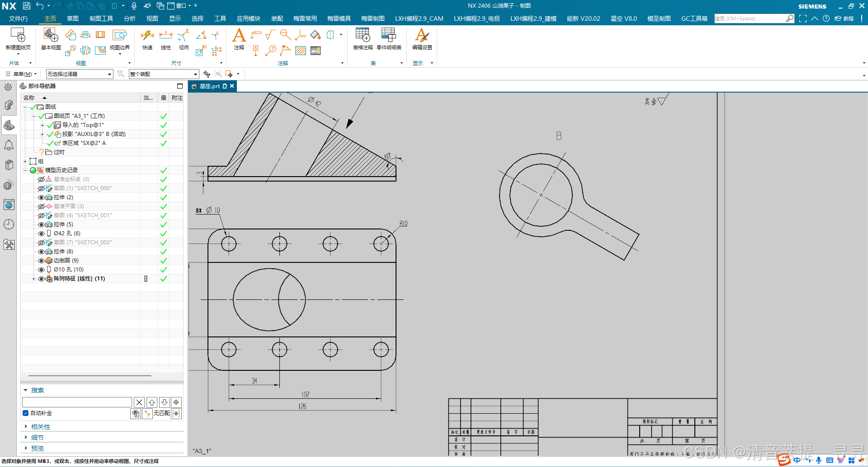Toggle visibility of Ø10 孔 (10)

[41, 270]
